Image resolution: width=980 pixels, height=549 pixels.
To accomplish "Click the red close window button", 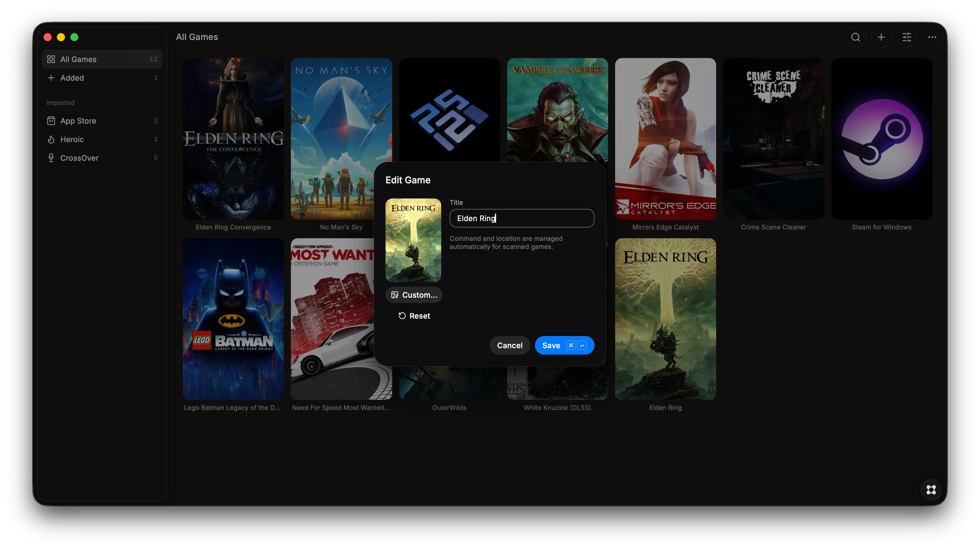I will click(x=48, y=37).
